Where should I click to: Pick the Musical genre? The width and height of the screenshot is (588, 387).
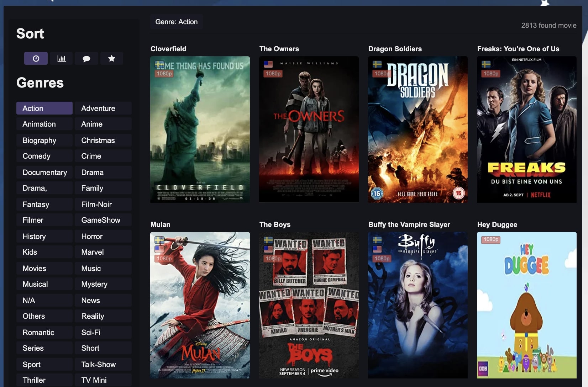point(44,284)
